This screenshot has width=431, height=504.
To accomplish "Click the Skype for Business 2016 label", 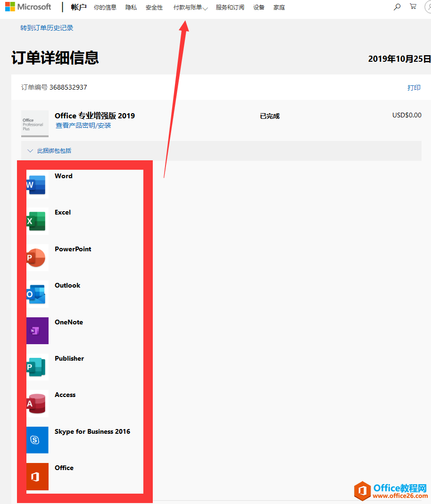I will click(92, 431).
